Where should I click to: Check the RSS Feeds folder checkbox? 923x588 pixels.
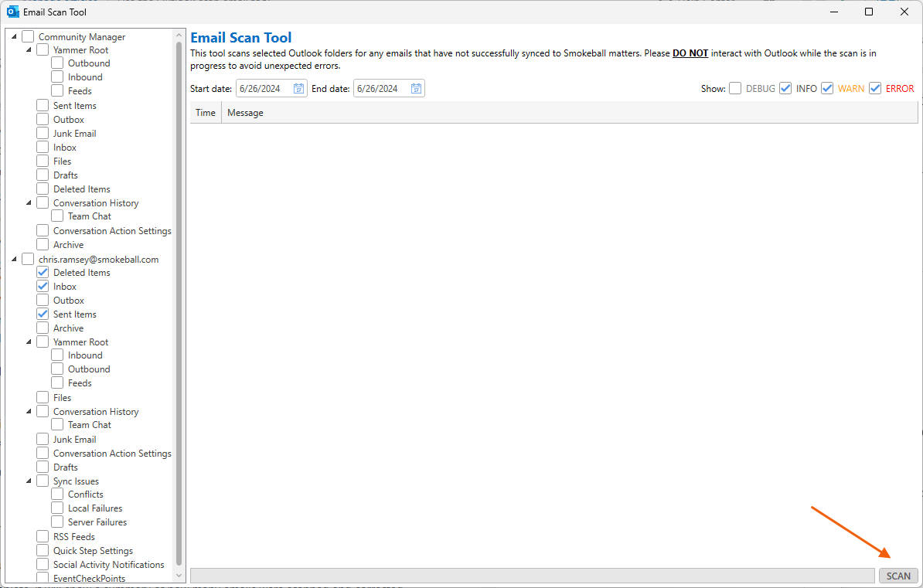tap(43, 536)
